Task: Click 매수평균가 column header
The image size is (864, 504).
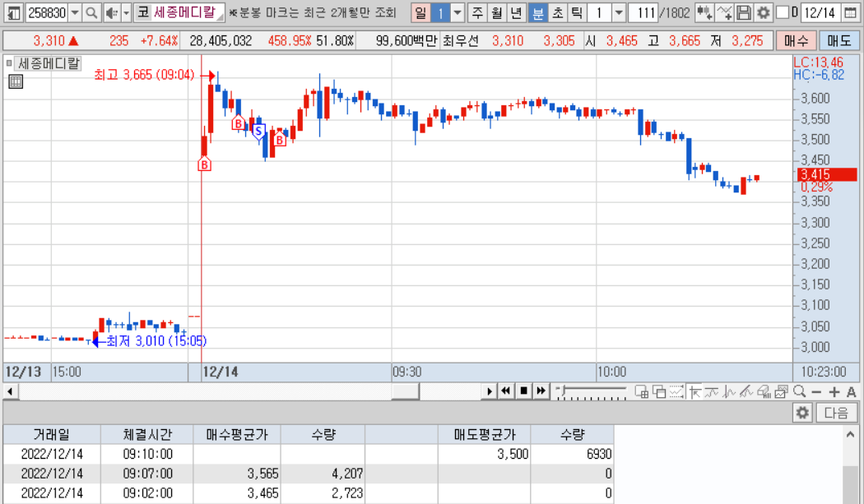Action: [x=237, y=435]
